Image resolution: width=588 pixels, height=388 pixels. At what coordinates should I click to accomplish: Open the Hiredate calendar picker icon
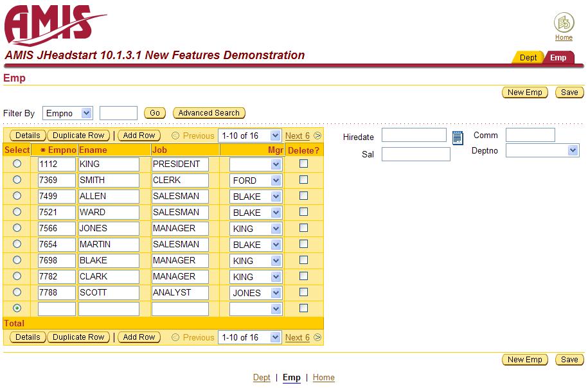pyautogui.click(x=458, y=137)
